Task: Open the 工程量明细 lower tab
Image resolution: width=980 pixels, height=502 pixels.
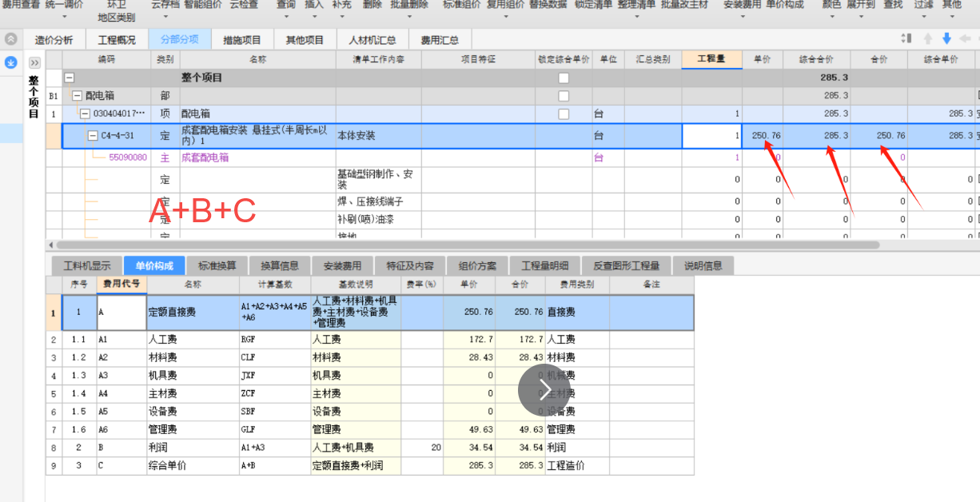Action: [x=545, y=265]
